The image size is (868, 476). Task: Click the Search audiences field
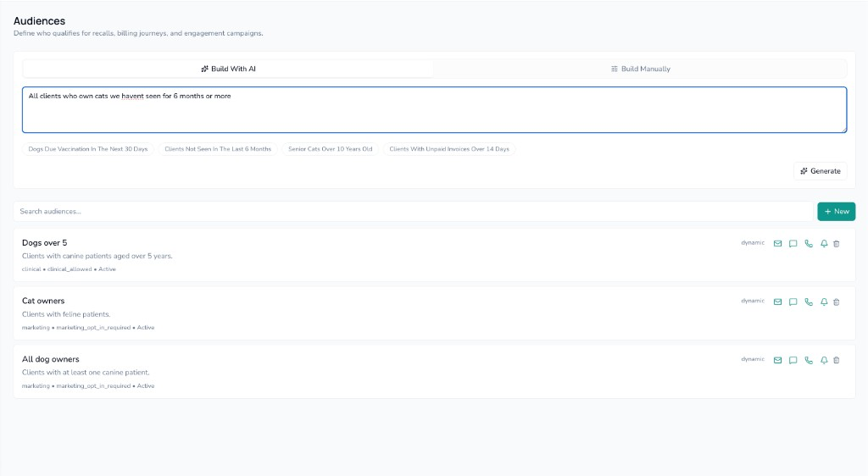tap(414, 211)
